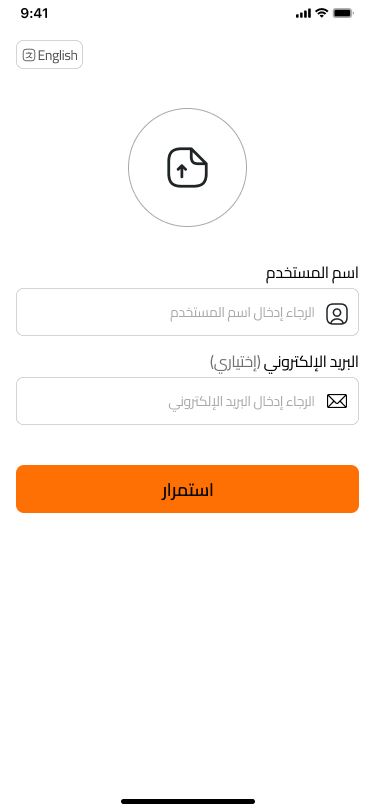Tap the envelope icon in the email field
This screenshot has width=375, height=812.
tap(337, 401)
